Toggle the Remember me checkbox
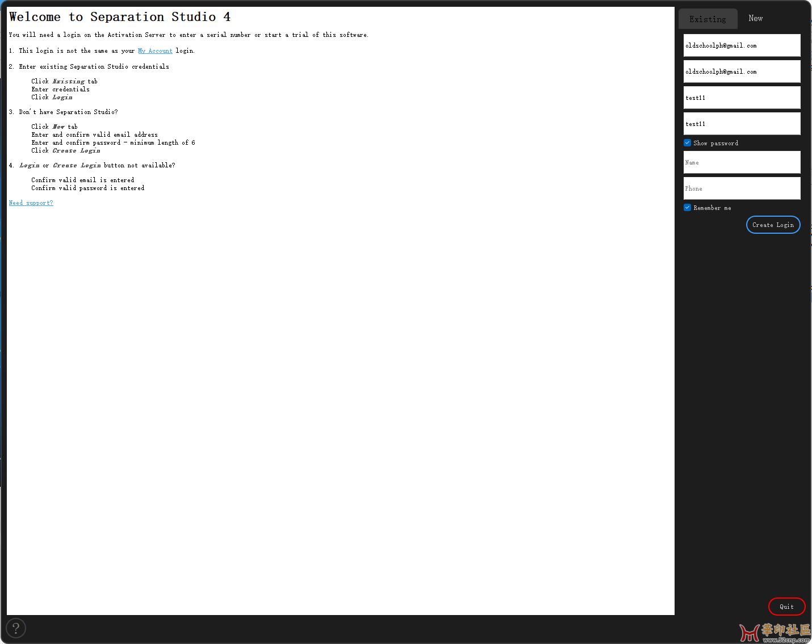 click(x=687, y=208)
